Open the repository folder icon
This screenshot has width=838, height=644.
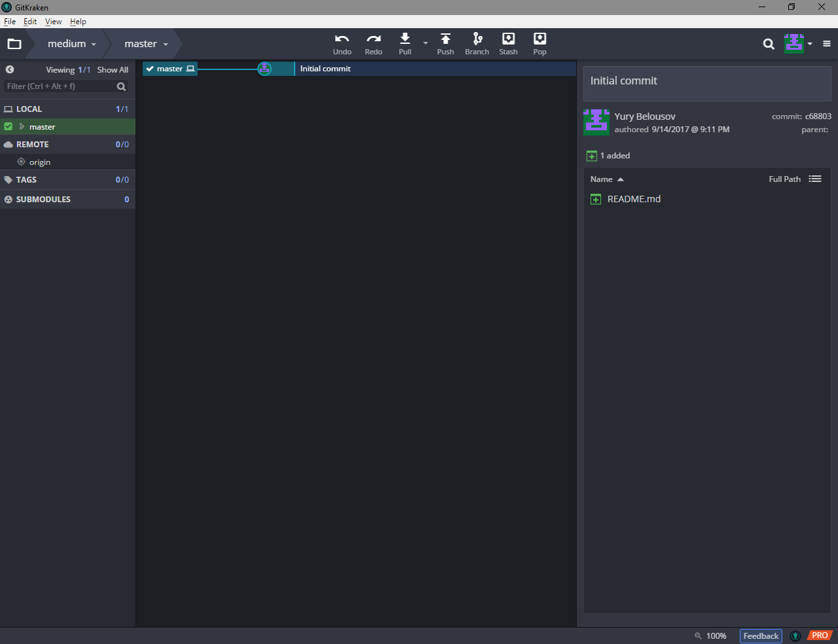click(14, 43)
